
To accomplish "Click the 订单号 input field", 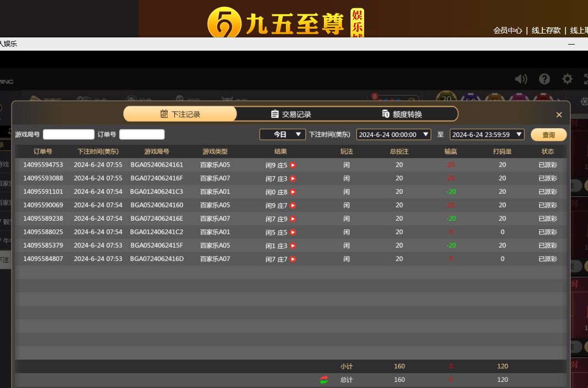I will [142, 134].
